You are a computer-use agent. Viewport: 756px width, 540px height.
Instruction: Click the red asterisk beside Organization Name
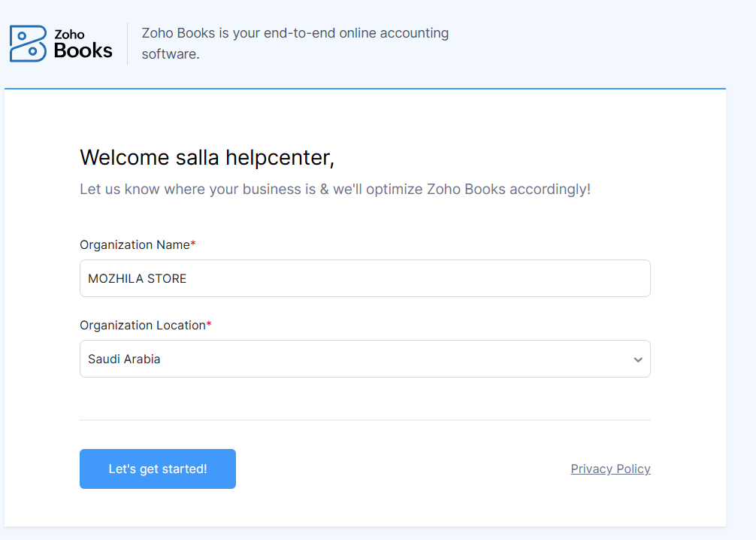(193, 244)
